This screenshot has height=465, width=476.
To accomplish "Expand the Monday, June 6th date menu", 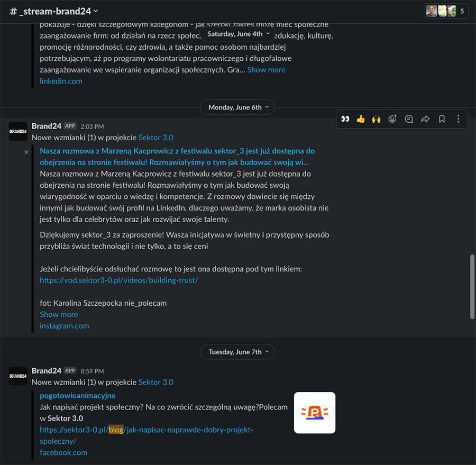I will 237,107.
